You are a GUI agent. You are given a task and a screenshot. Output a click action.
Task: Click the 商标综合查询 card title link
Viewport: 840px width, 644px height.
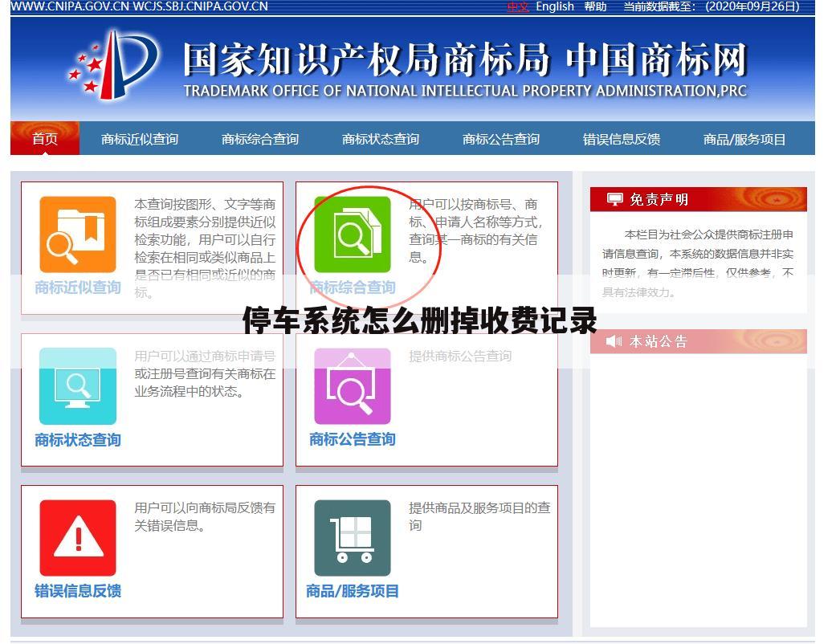(x=353, y=287)
